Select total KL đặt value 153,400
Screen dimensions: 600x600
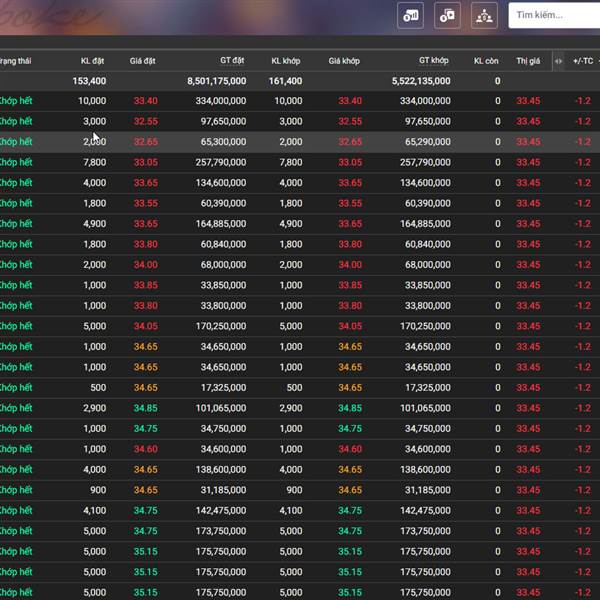point(89,81)
